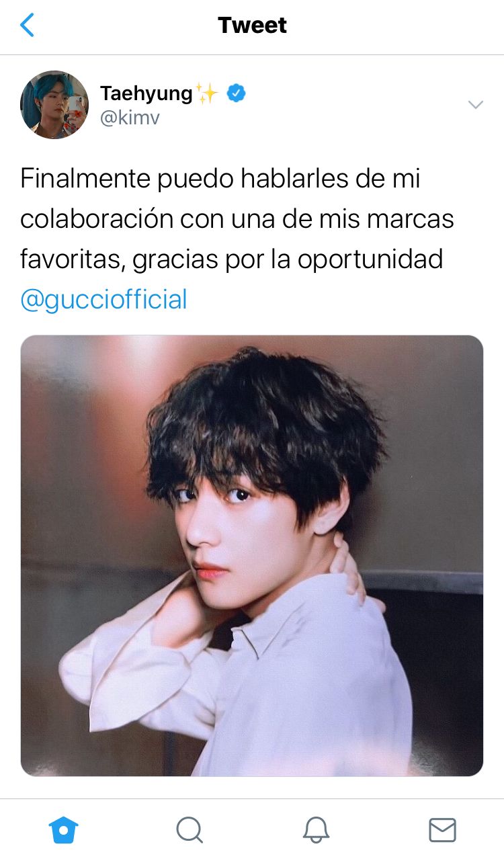Tap the text "gracias por la oportunidad"

pyautogui.click(x=288, y=259)
